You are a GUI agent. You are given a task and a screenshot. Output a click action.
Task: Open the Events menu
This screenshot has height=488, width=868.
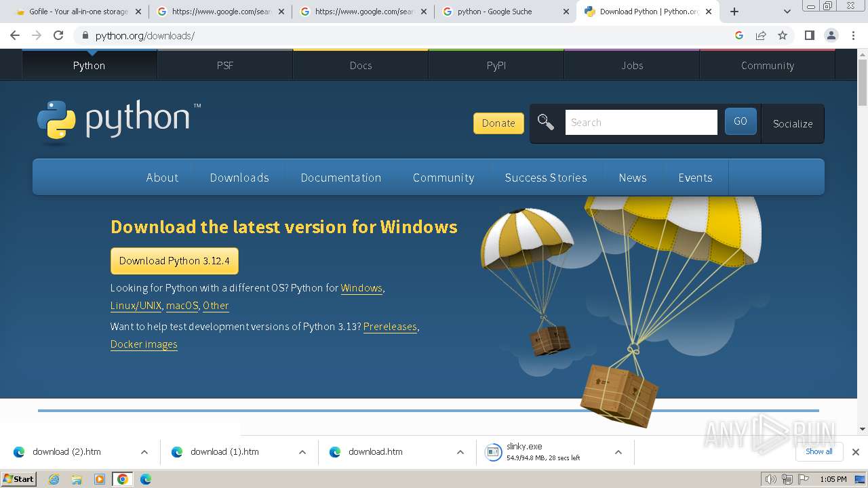point(695,178)
